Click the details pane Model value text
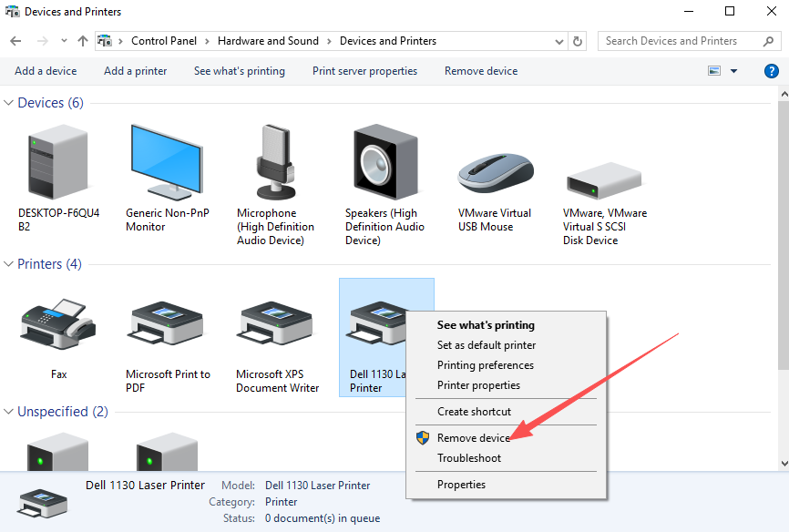Image resolution: width=789 pixels, height=532 pixels. point(317,486)
